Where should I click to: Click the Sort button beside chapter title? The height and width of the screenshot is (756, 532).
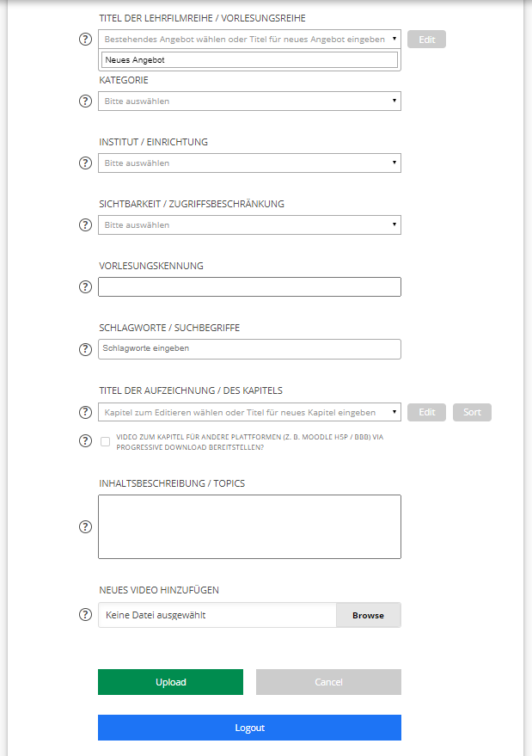coord(472,413)
